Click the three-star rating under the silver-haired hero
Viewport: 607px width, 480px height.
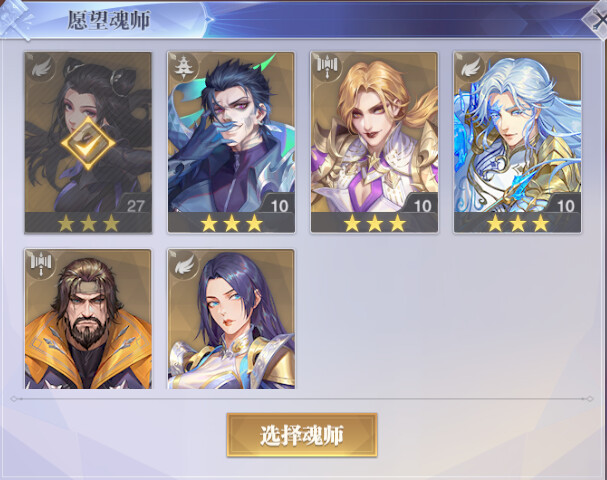tap(518, 223)
